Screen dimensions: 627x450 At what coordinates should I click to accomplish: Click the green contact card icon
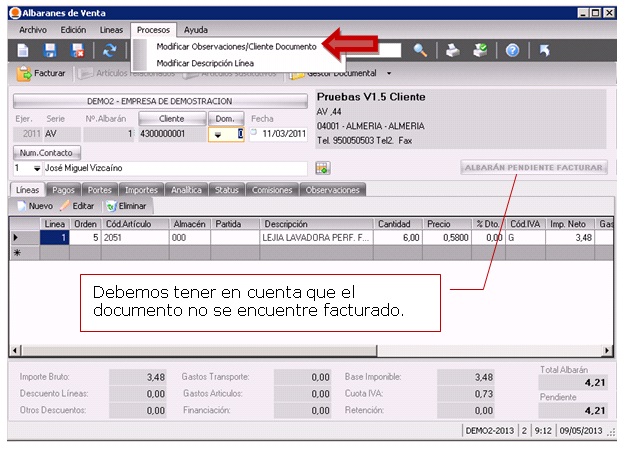point(323,168)
